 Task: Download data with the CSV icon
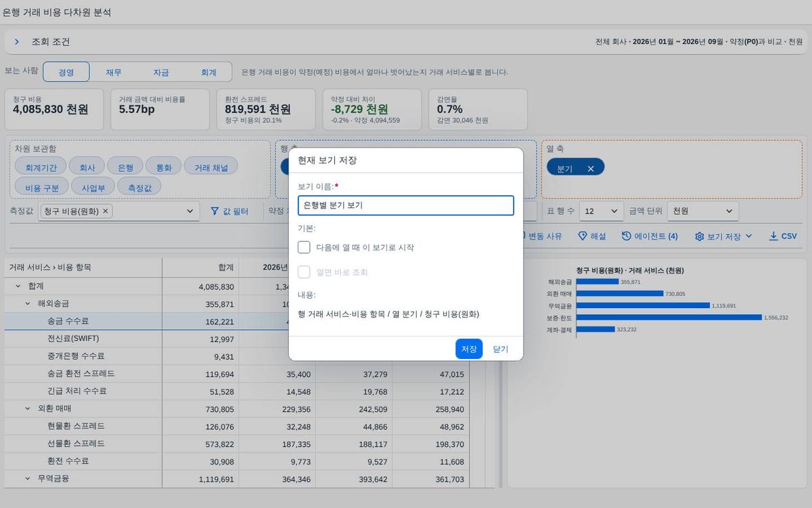tap(783, 236)
